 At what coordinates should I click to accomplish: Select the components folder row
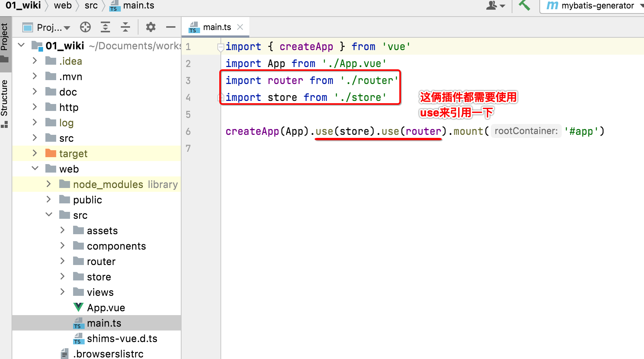click(97, 246)
